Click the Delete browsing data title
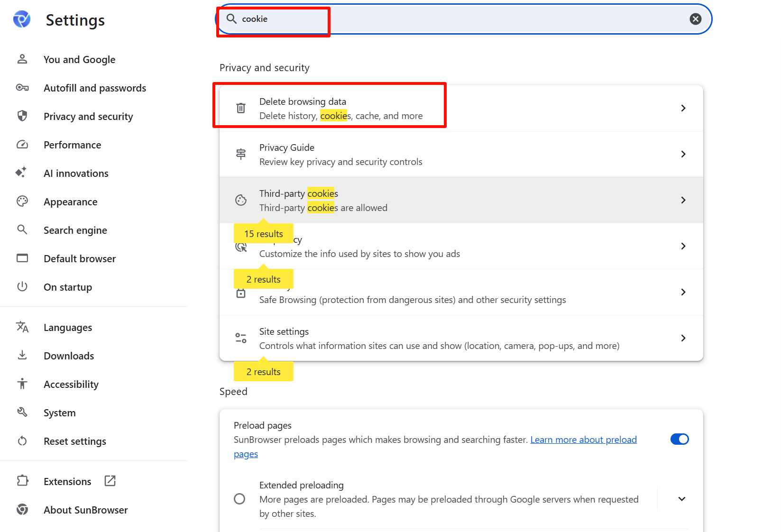Screen dimensions: 781x532 (303, 101)
